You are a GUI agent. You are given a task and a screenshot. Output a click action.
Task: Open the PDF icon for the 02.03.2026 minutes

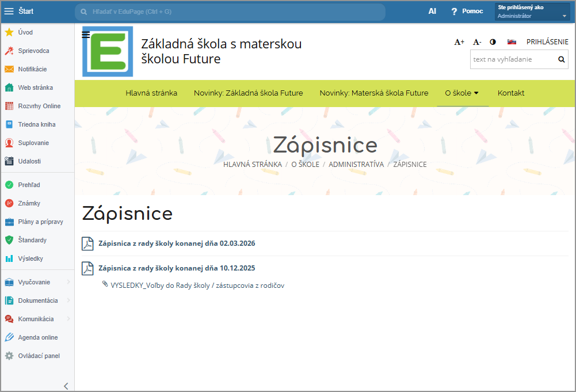click(87, 243)
